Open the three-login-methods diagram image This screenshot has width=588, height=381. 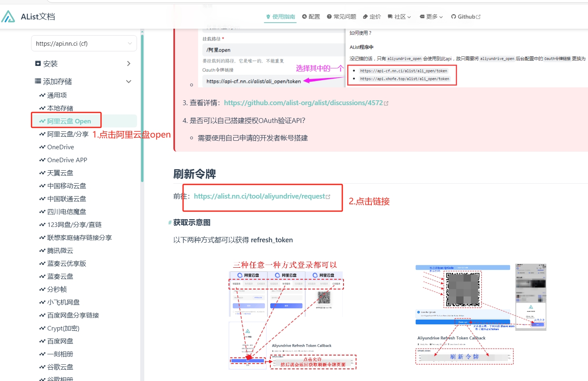pos(293,315)
